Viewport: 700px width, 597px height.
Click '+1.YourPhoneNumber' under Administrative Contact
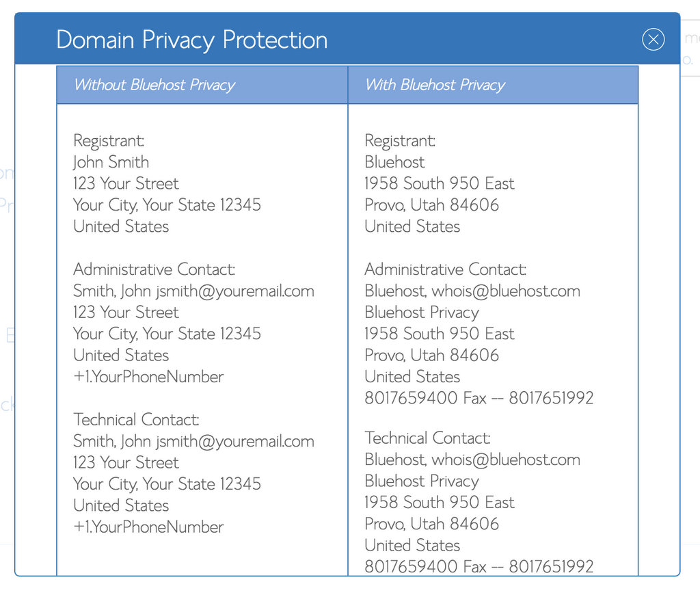148,376
